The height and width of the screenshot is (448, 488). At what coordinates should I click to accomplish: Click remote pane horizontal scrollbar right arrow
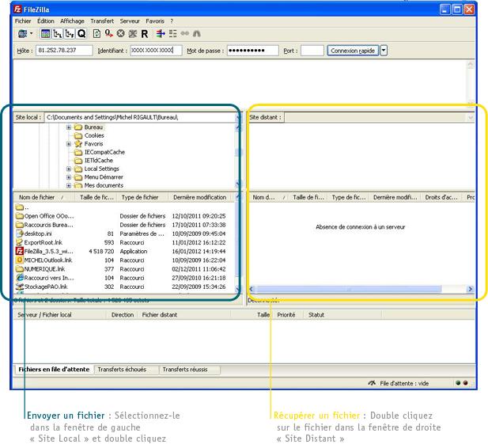pyautogui.click(x=470, y=289)
